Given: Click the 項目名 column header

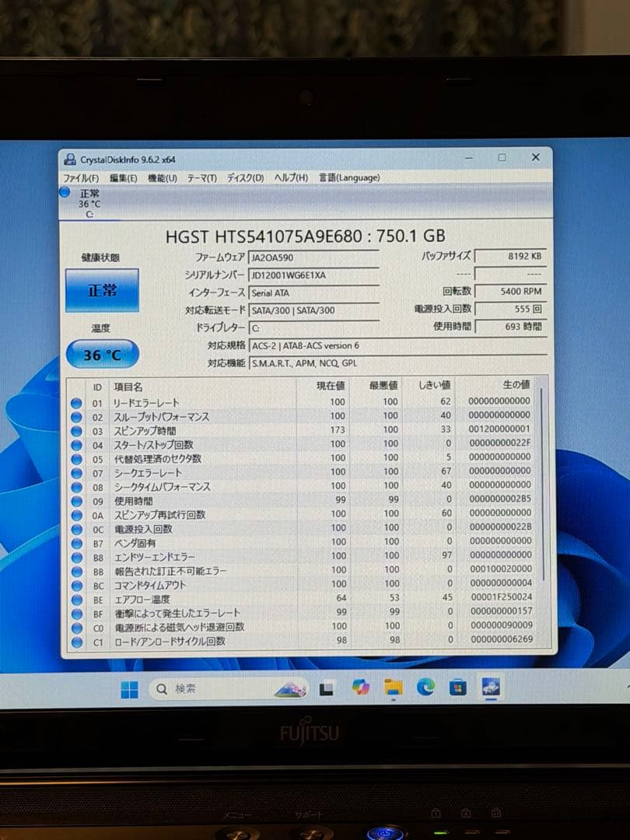Looking at the screenshot, I should coord(128,387).
